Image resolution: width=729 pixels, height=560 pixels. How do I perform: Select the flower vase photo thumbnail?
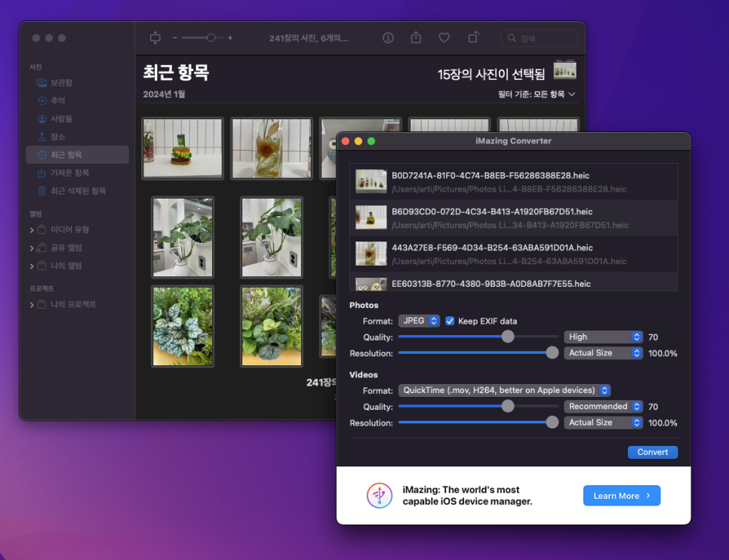point(272,149)
